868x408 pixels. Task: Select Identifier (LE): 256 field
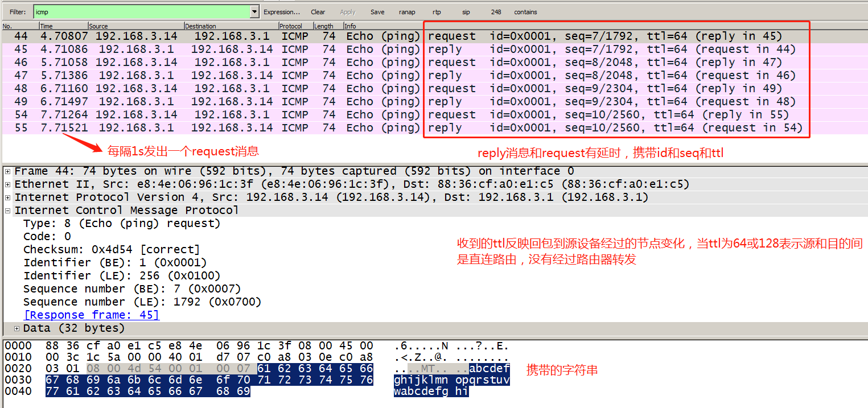[122, 276]
